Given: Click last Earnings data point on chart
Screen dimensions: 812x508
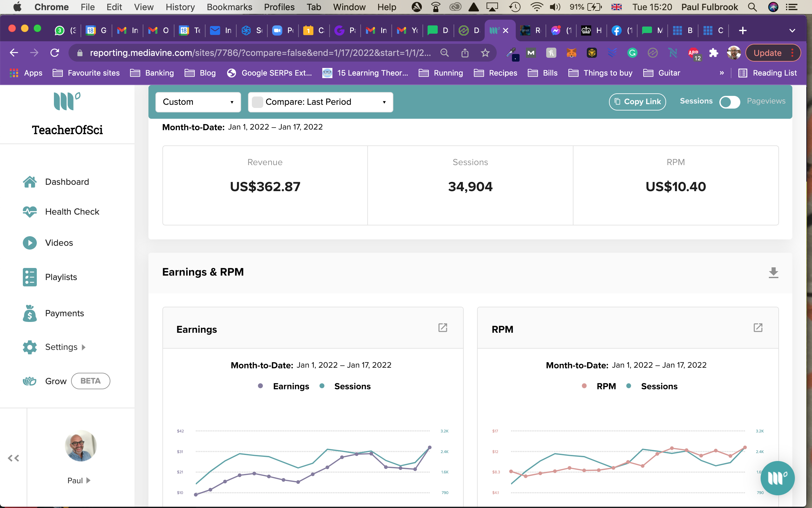Looking at the screenshot, I should click(429, 448).
